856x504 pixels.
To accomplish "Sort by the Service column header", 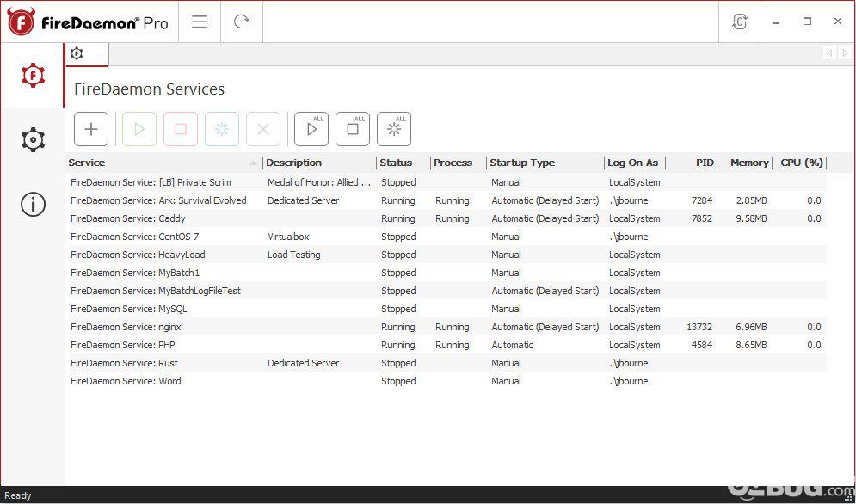I will pyautogui.click(x=163, y=163).
